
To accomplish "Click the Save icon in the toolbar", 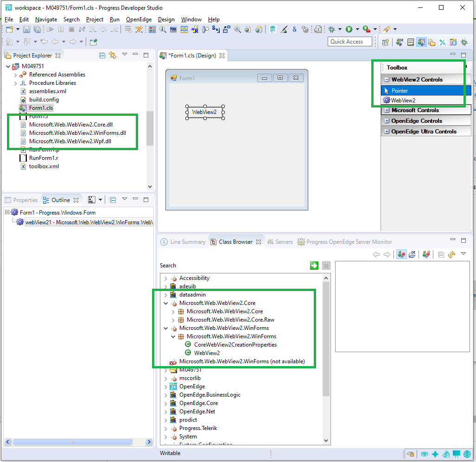I will pyautogui.click(x=27, y=30).
